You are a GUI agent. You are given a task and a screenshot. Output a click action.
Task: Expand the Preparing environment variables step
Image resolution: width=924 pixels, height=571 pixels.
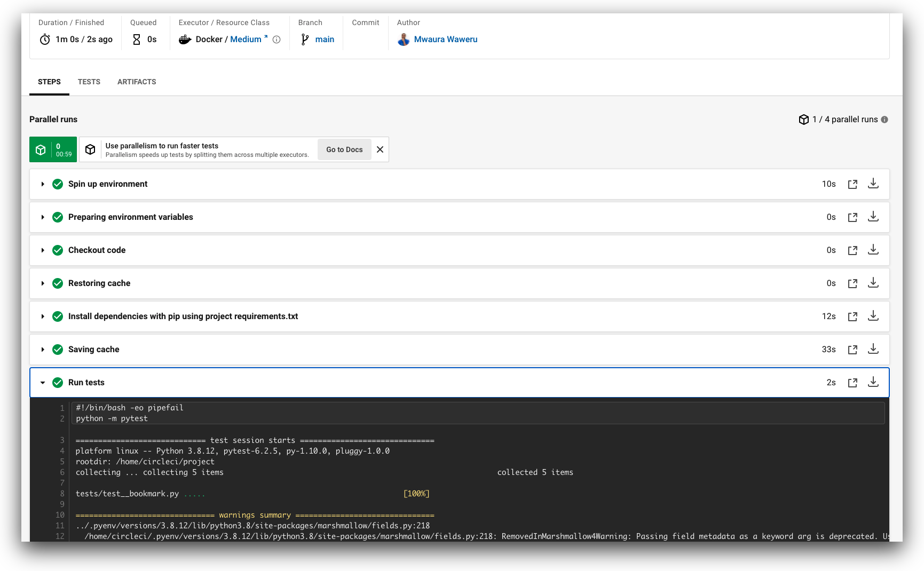tap(43, 217)
